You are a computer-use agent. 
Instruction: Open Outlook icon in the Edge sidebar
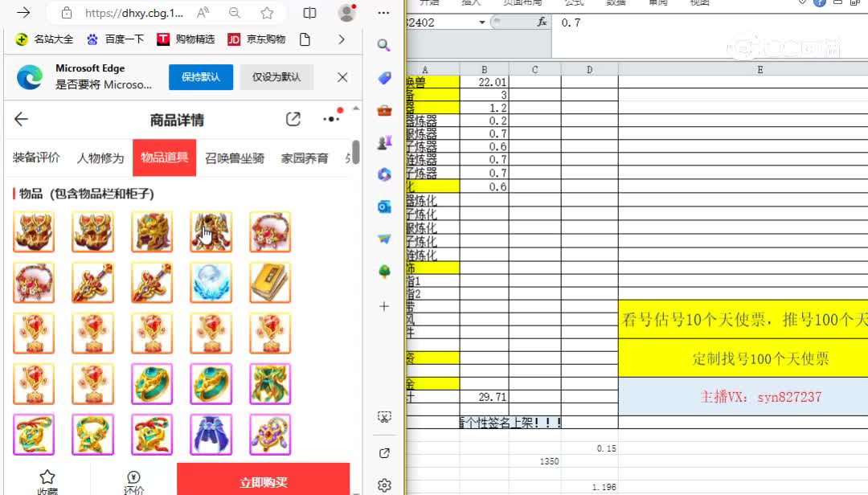pos(384,207)
